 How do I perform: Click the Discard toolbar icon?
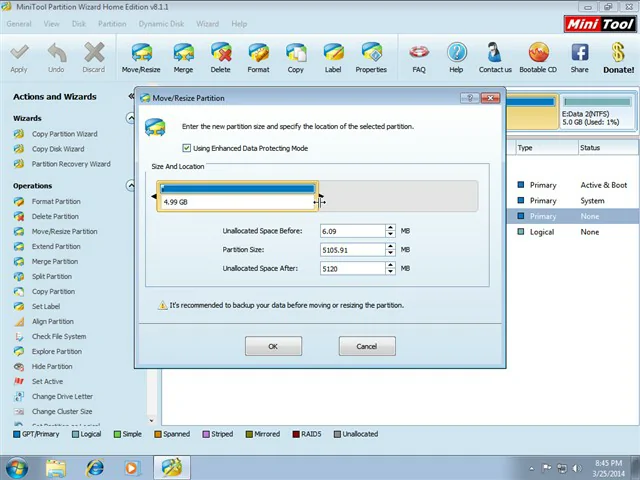(93, 57)
